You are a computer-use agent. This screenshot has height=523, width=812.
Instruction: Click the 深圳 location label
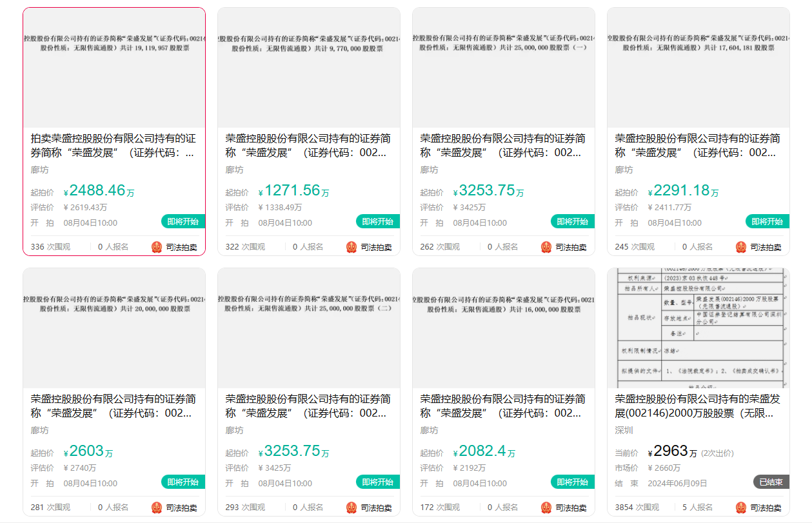coord(624,431)
